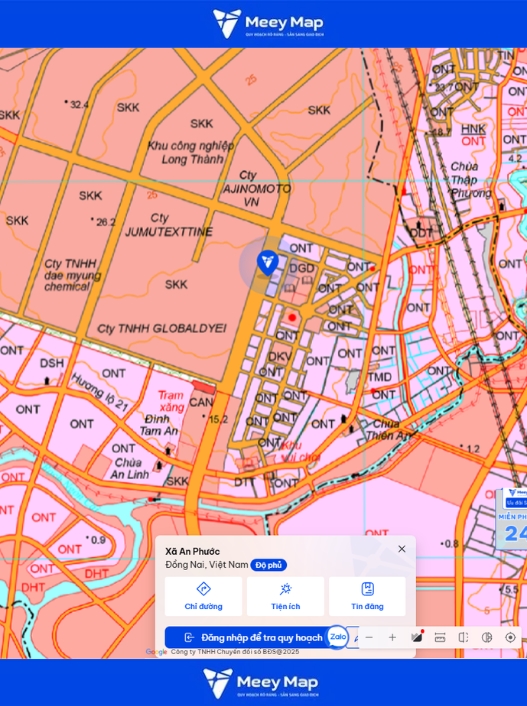Click the Chùa An Linh label
This screenshot has width=527, height=706.
130,468
